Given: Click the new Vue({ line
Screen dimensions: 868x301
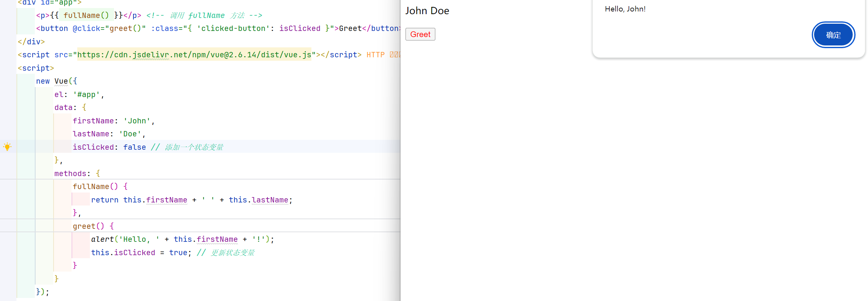Looking at the screenshot, I should coord(57,81).
